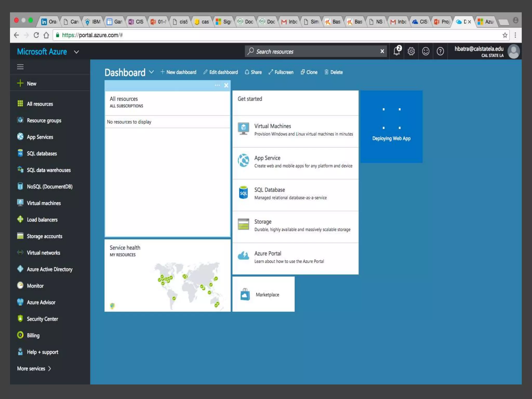Screen dimensions: 532x399
Task: Switch to the IBM browser tab
Action: point(93,22)
